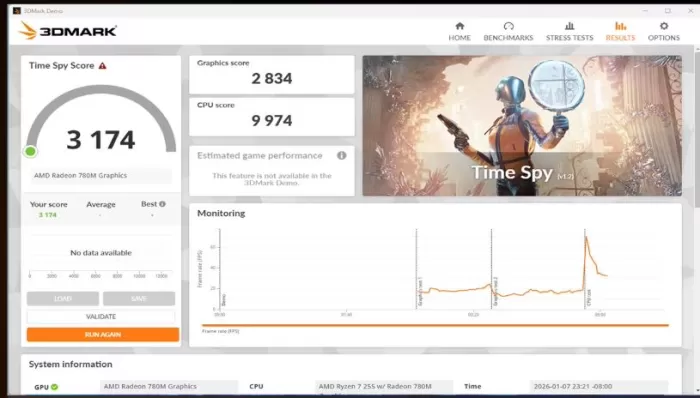
Task: Click the orange RUN AGAIN button
Action: tap(103, 334)
